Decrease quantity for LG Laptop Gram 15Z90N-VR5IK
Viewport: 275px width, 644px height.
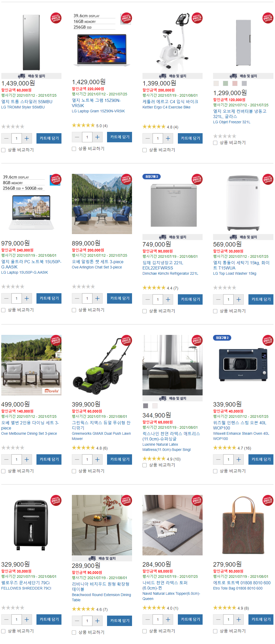coord(77,137)
